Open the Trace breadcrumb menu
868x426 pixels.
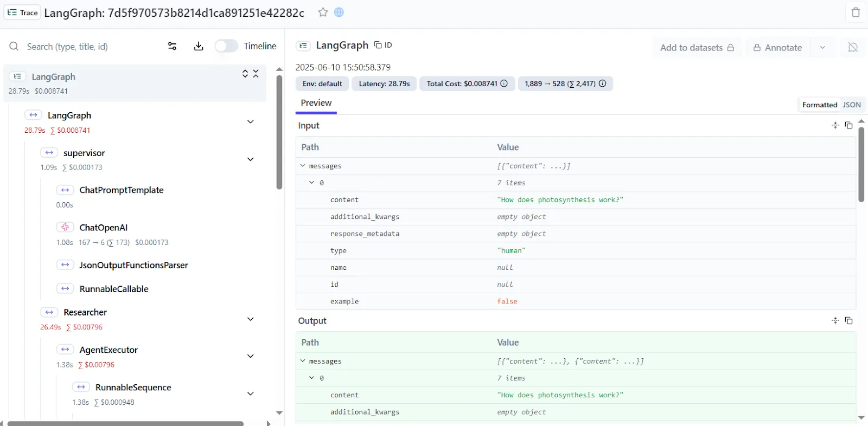pos(23,12)
